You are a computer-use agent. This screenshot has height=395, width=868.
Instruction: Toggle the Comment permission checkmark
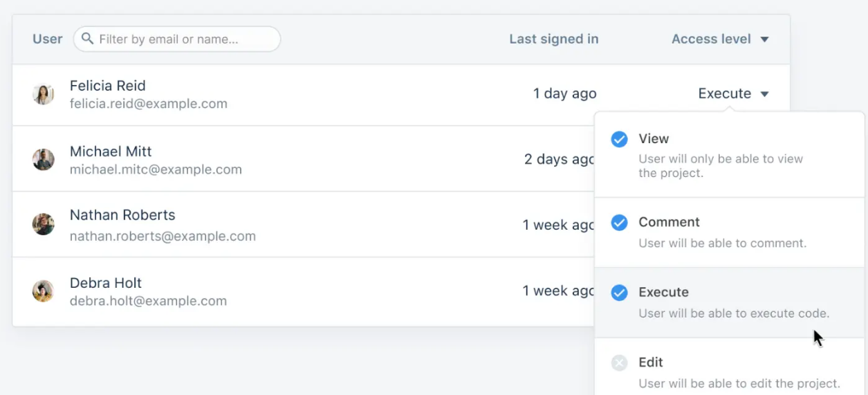619,223
